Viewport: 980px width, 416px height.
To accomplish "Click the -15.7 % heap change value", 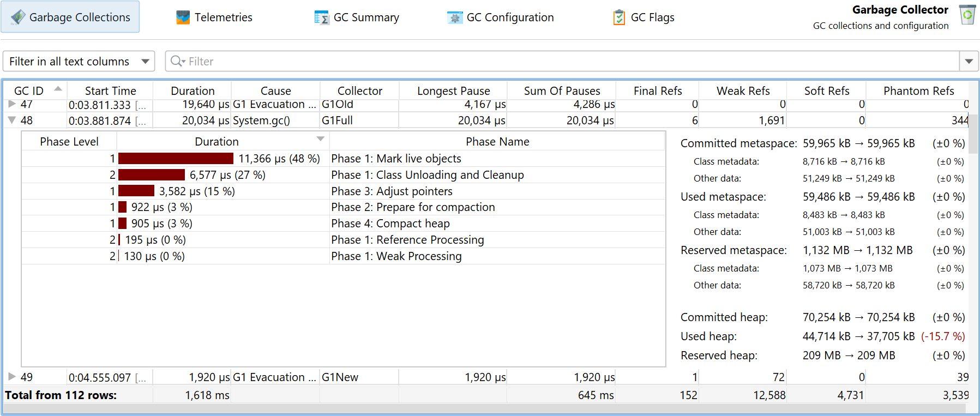I will (x=943, y=336).
